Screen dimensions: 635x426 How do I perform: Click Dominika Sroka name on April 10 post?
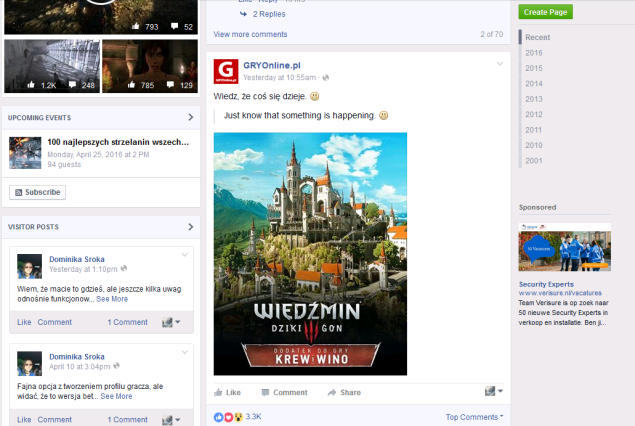point(77,356)
